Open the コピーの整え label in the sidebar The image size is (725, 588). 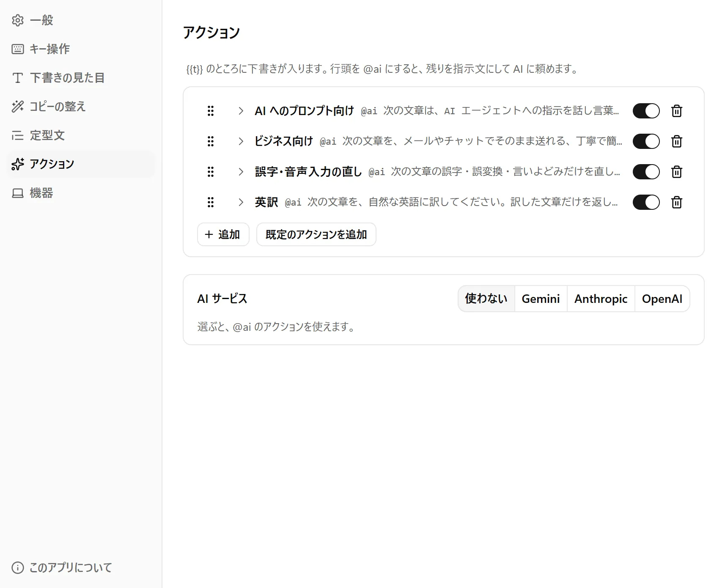(x=58, y=107)
